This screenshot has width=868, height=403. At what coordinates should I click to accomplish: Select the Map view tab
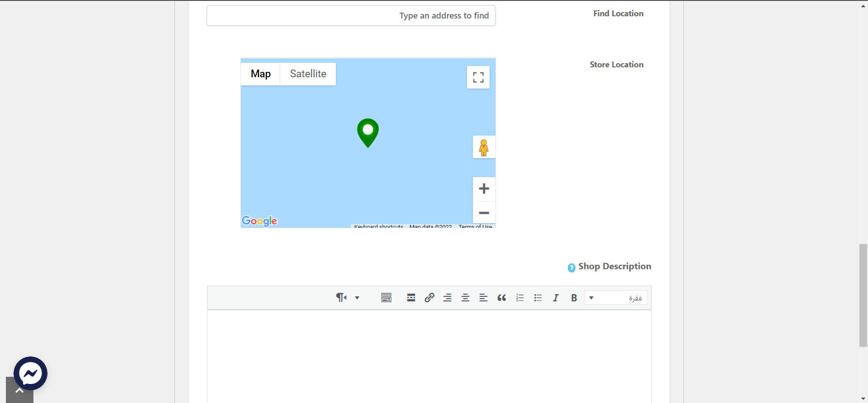pyautogui.click(x=260, y=74)
